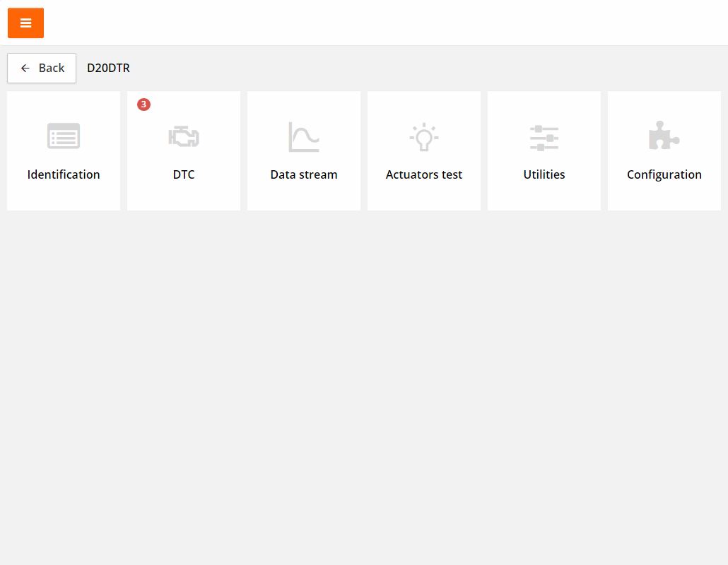Click the red badge showing 3 faults
This screenshot has width=728, height=565.
(x=143, y=105)
